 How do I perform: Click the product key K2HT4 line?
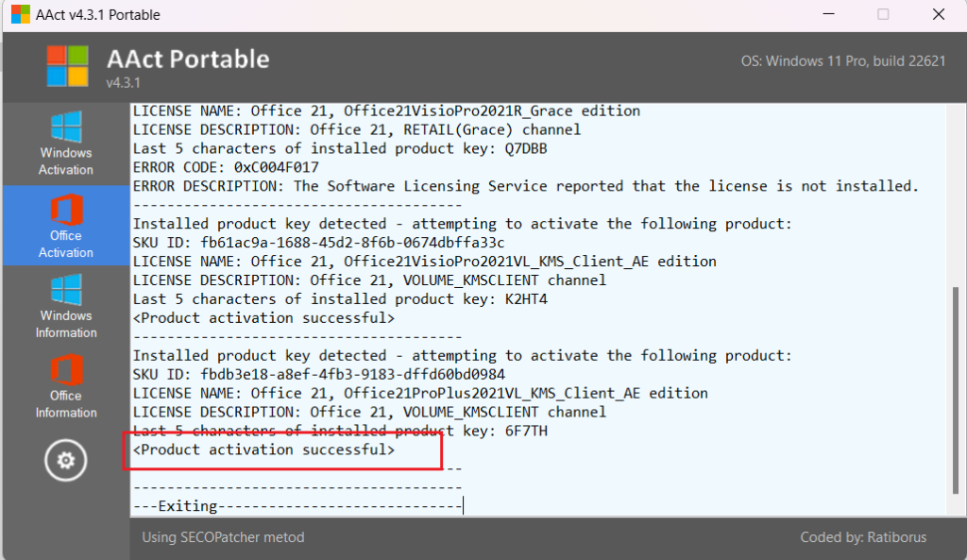[x=340, y=299]
